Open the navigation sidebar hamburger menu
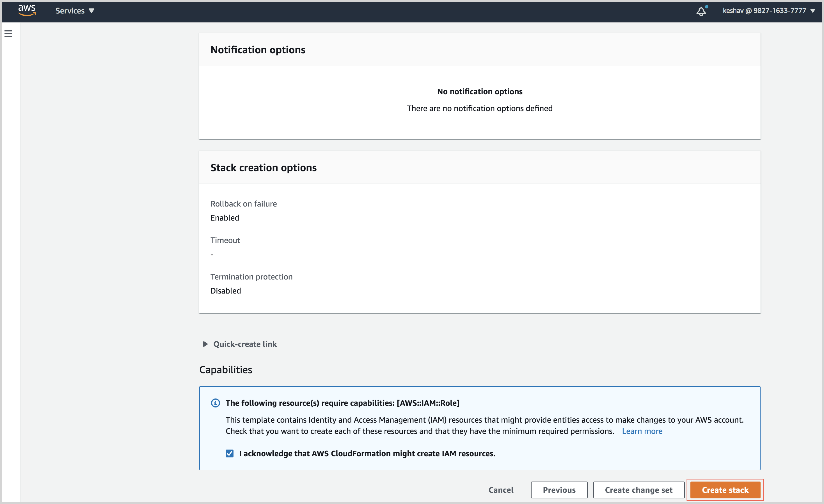The width and height of the screenshot is (824, 504). pyautogui.click(x=8, y=33)
